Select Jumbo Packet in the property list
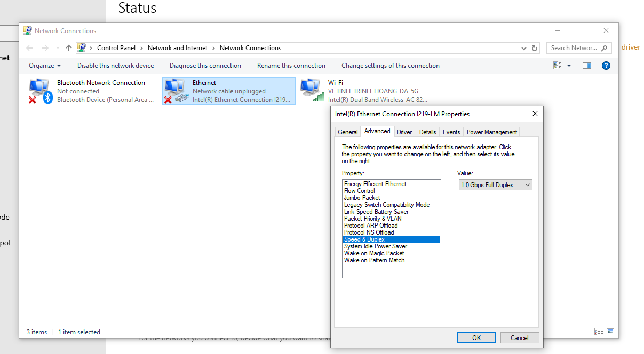 [362, 198]
